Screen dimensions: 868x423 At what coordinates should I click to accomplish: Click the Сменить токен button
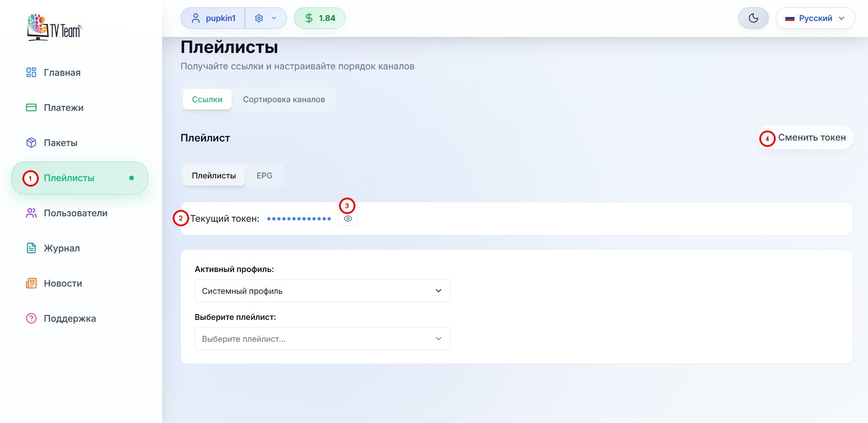(812, 137)
